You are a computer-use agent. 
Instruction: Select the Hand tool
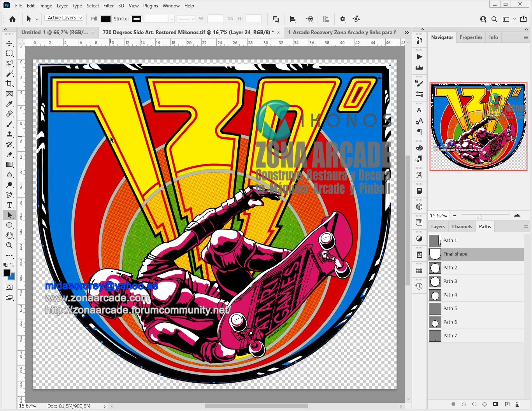pyautogui.click(x=9, y=235)
